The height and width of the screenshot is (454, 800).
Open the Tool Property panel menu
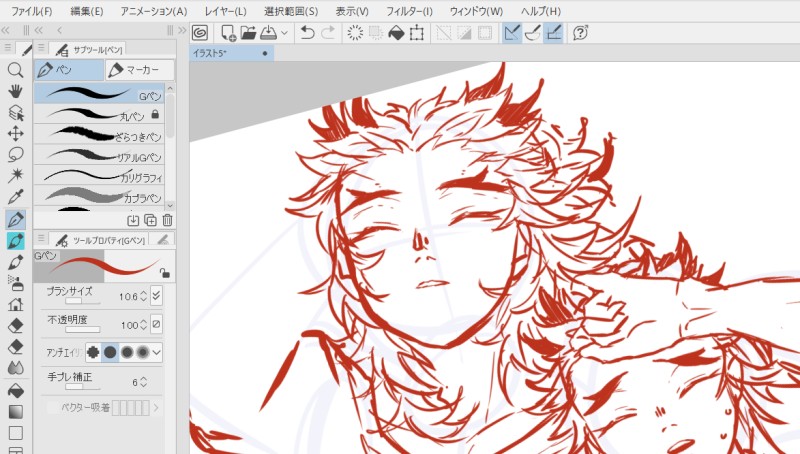point(41,238)
